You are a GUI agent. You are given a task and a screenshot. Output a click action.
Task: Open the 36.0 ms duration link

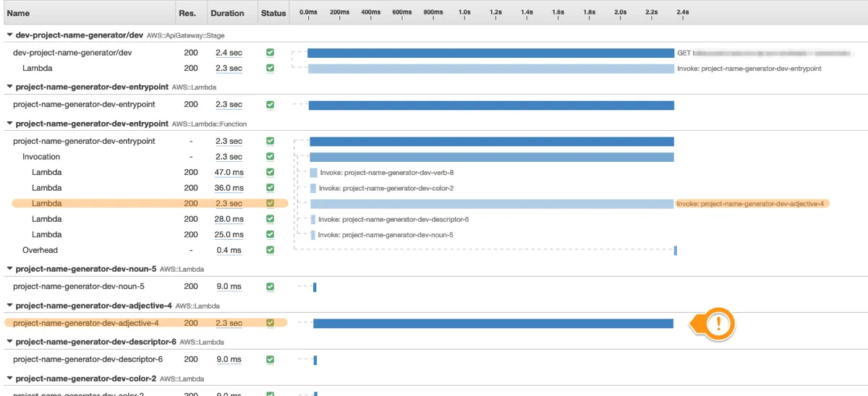coord(229,188)
